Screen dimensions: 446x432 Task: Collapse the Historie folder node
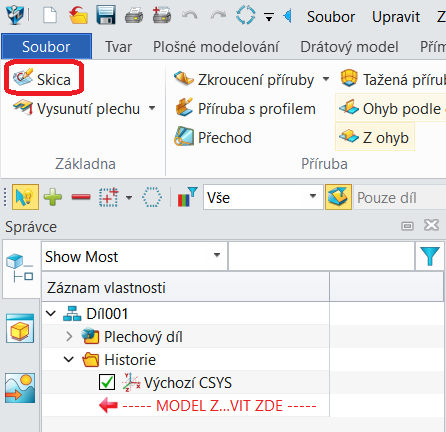coord(69,359)
